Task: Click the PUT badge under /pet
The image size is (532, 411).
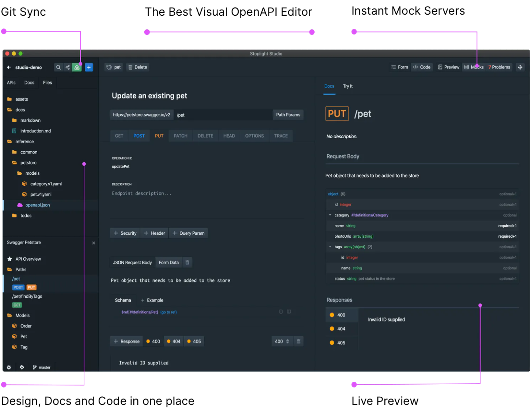Action: (31, 287)
